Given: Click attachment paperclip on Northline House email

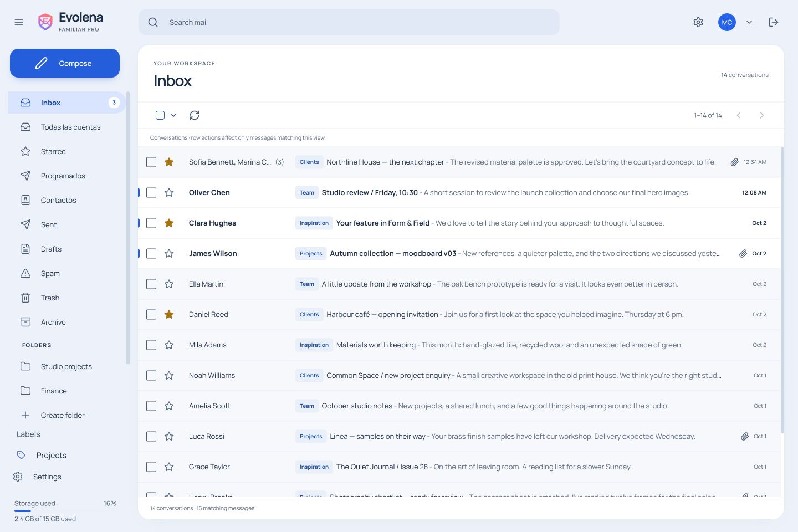Looking at the screenshot, I should pyautogui.click(x=734, y=162).
